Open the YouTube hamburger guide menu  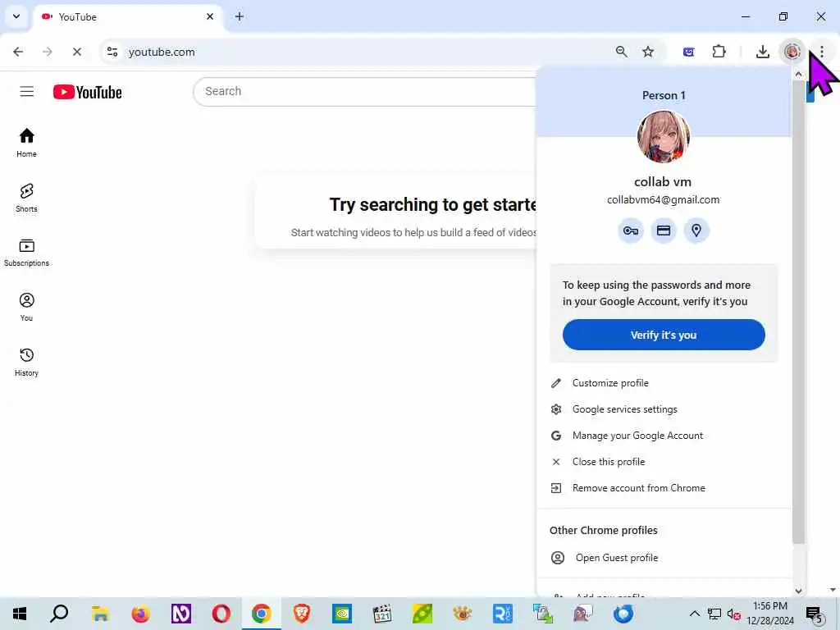[x=27, y=92]
